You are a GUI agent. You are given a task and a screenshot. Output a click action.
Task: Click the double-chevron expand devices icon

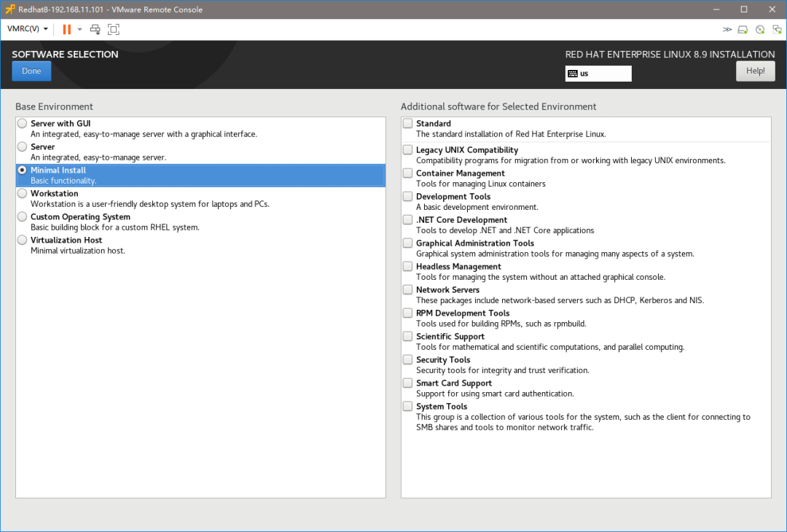tap(727, 30)
